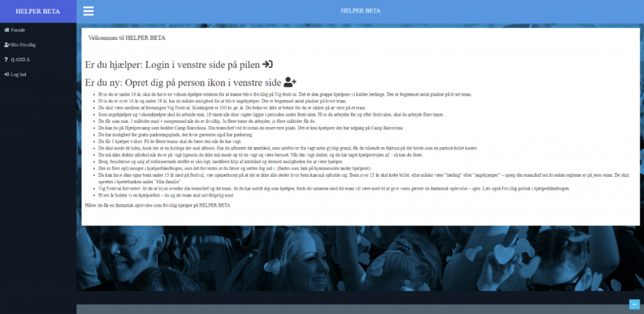Viewport: 644px width, 314px height.
Task: Click the HELPER BETA sidebar logo
Action: click(38, 11)
